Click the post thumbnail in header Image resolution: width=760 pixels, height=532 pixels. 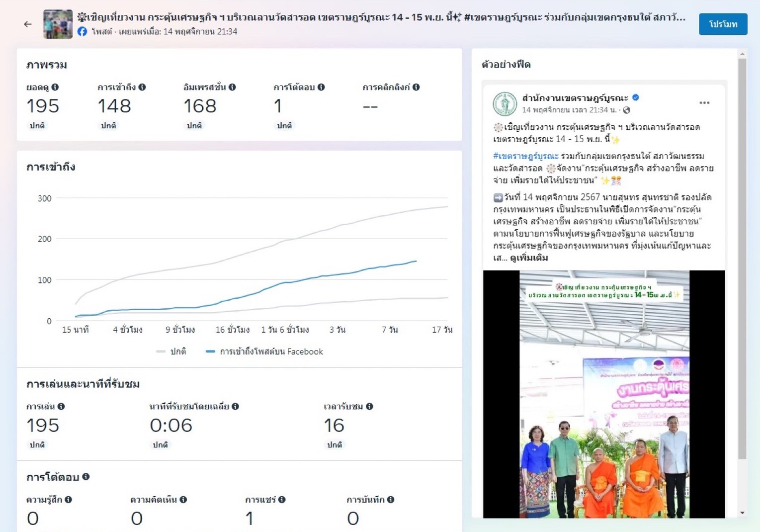tap(58, 24)
